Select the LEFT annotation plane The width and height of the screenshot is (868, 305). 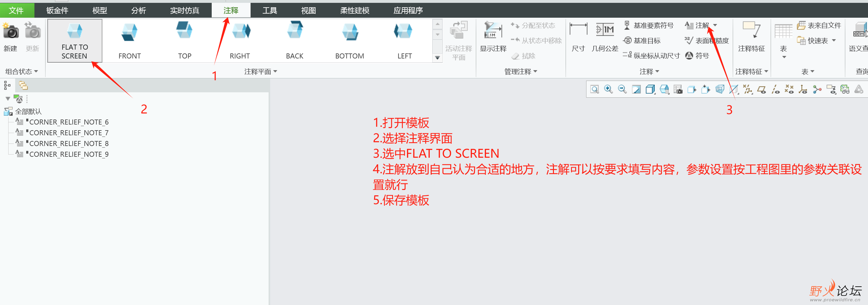(404, 41)
